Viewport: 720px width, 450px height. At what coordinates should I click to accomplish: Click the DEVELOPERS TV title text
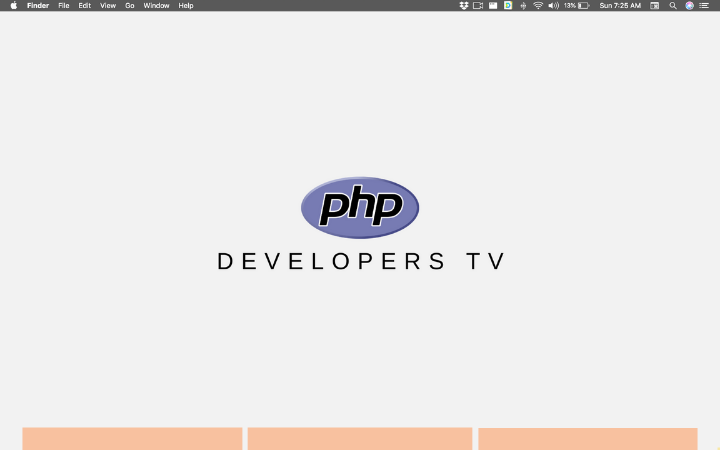[x=362, y=261]
